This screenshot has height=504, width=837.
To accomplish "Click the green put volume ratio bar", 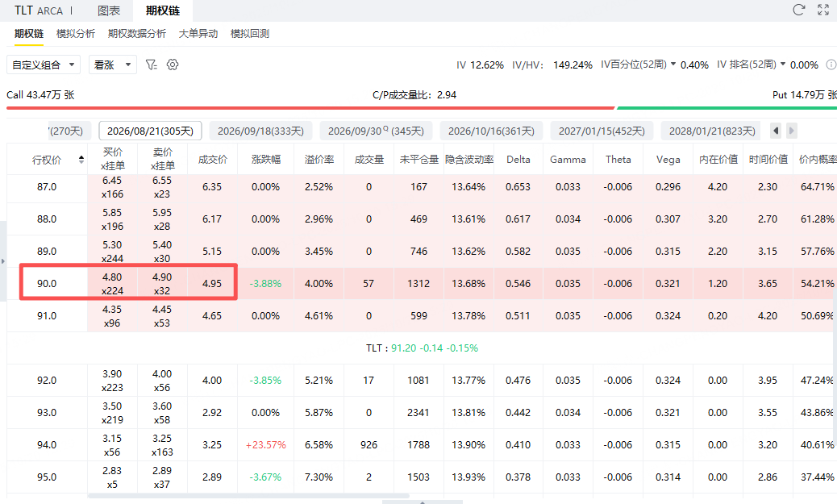I will point(727,108).
